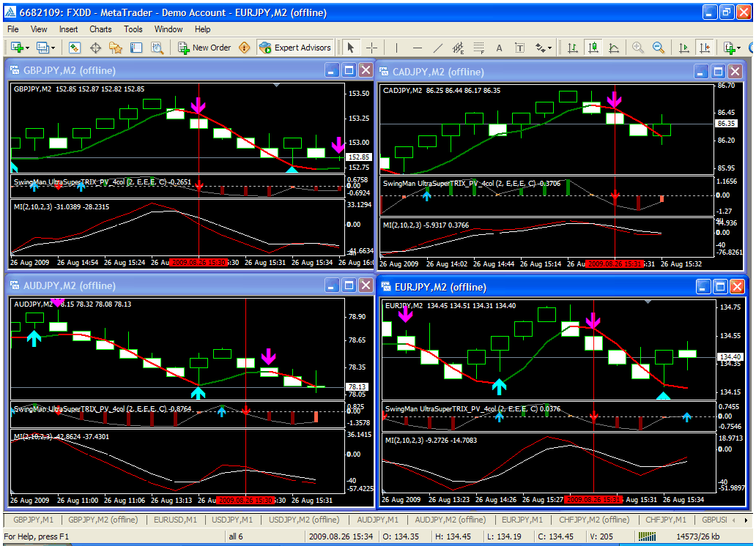Select the Text Label tool

(x=520, y=48)
